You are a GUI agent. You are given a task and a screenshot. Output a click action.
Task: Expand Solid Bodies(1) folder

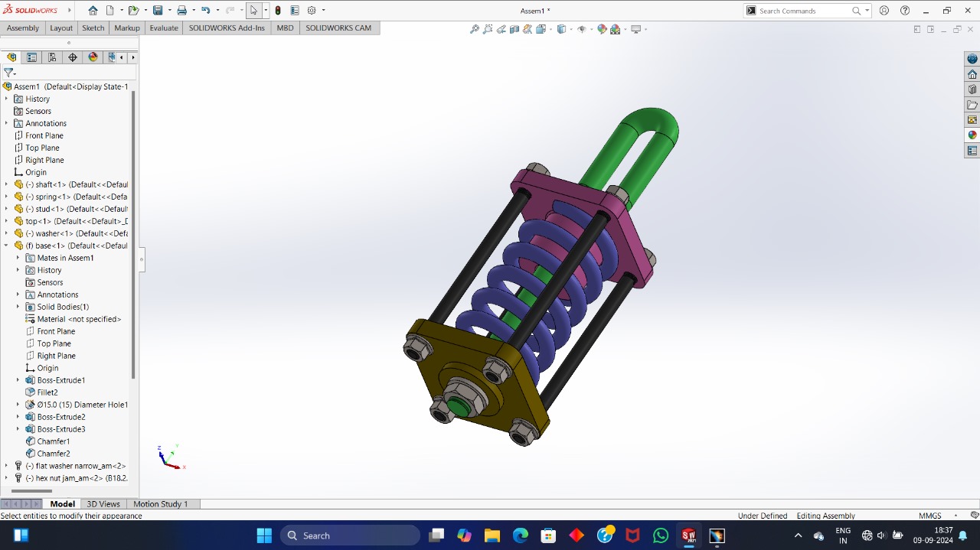[x=18, y=307]
